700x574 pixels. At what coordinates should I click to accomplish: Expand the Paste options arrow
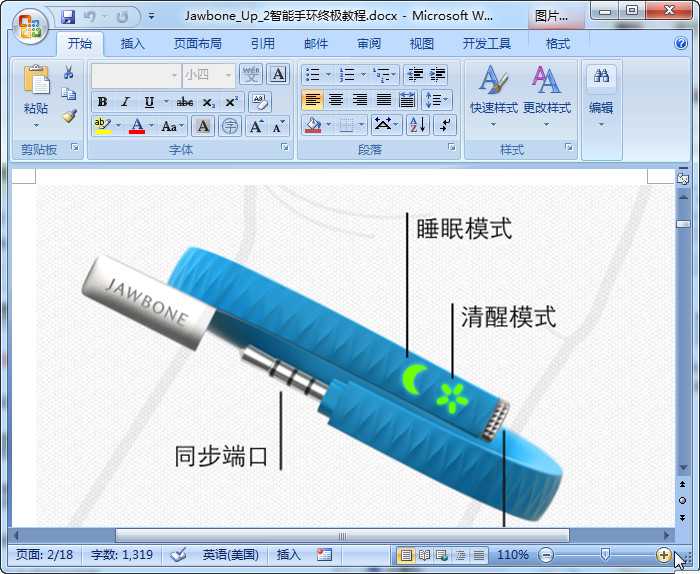click(36, 125)
